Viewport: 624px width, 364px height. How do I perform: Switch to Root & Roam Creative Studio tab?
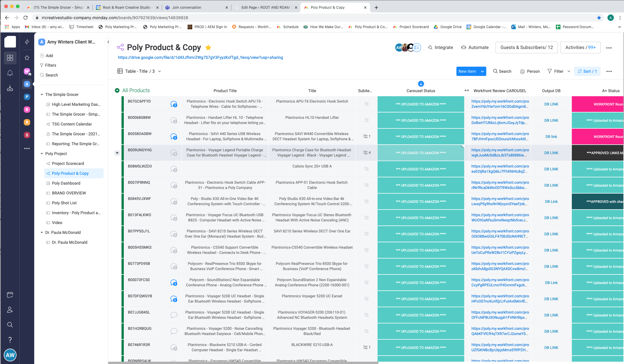pyautogui.click(x=127, y=8)
